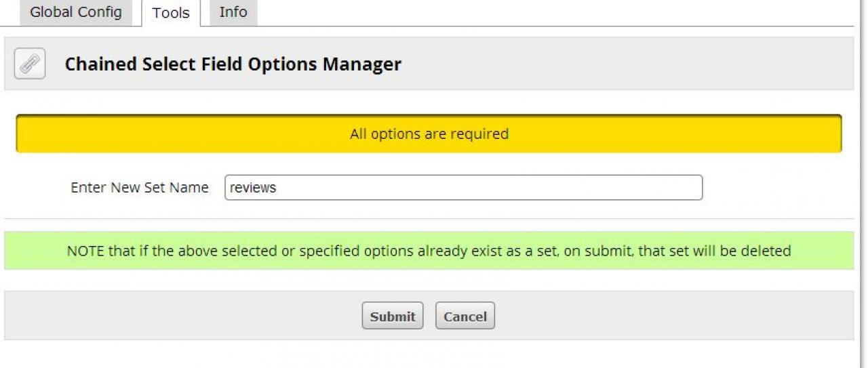The width and height of the screenshot is (868, 368).
Task: Click the word reviews in the set name field
Action: [x=253, y=188]
